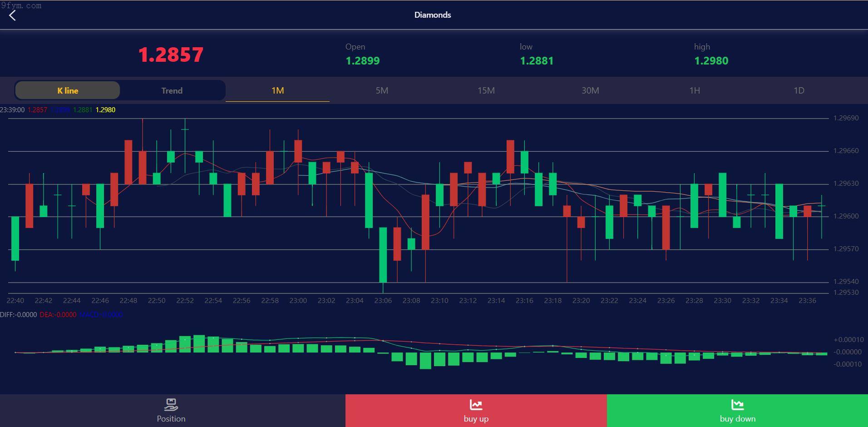
Task: Switch to the 1D timeframe
Action: click(x=799, y=90)
